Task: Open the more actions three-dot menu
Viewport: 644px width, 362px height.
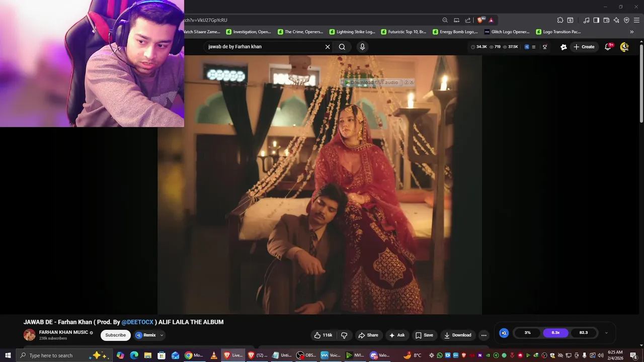Action: (x=484, y=335)
